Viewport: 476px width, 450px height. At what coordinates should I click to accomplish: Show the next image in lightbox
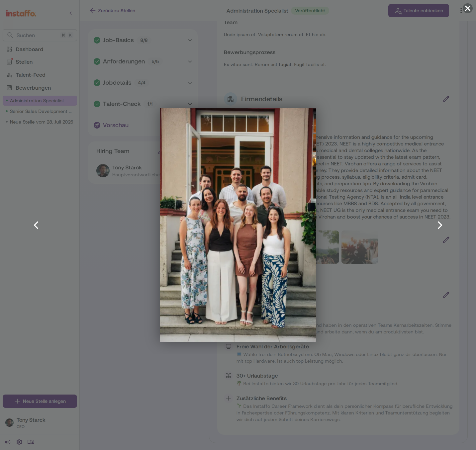(x=440, y=225)
